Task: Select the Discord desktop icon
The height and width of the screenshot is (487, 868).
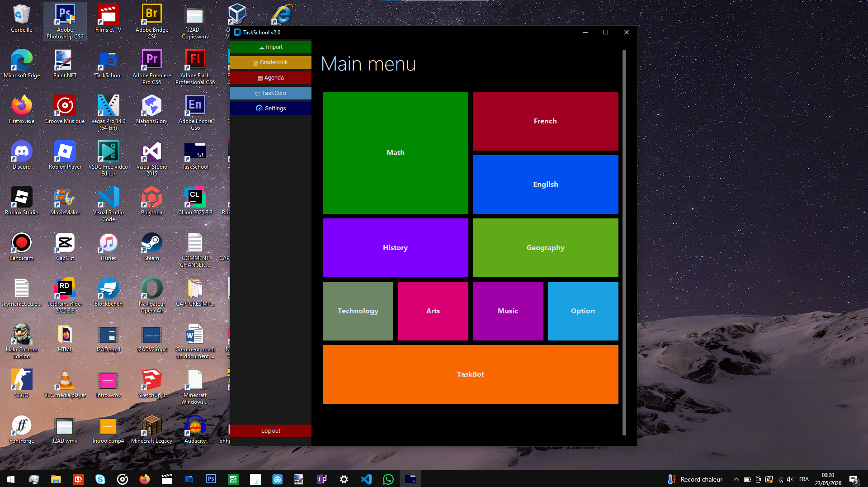Action: (22, 156)
